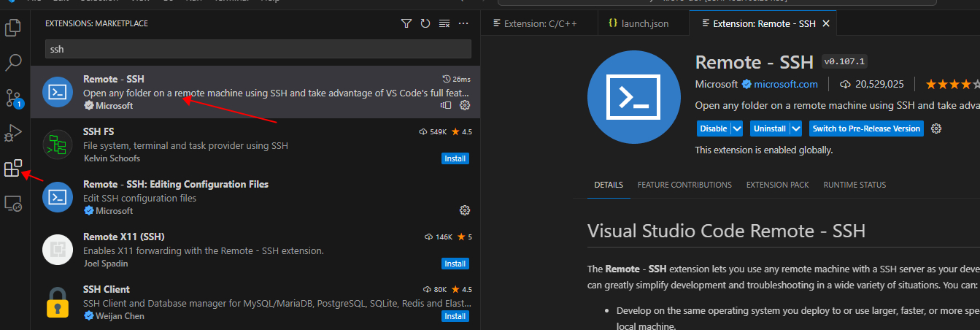Select SSH Client title in results list
Screen dimensions: 980x330
107,289
